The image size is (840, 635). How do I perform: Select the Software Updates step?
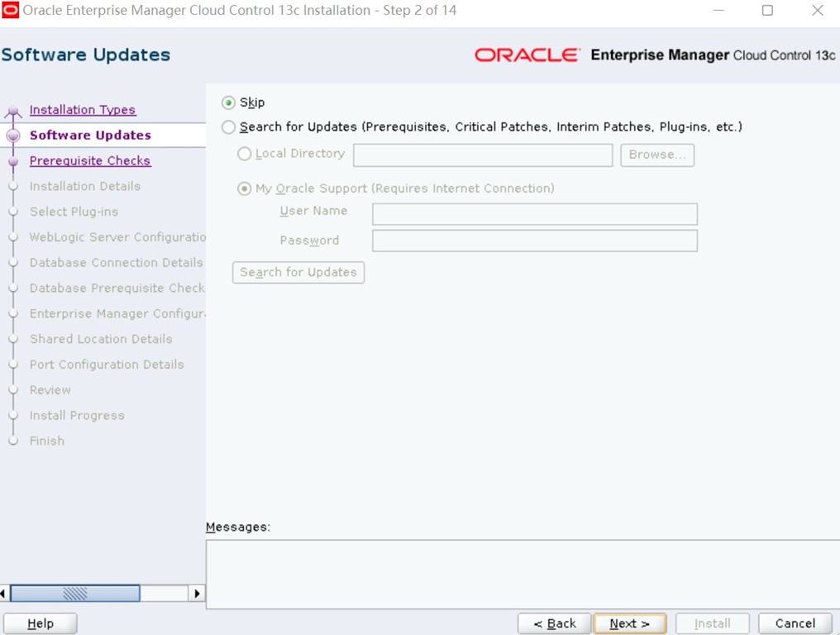(x=91, y=135)
